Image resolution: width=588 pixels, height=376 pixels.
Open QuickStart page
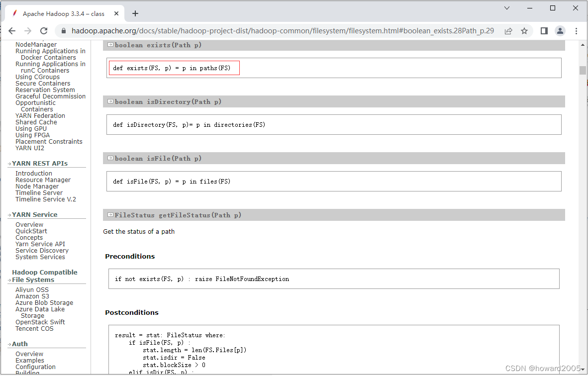pyautogui.click(x=31, y=231)
